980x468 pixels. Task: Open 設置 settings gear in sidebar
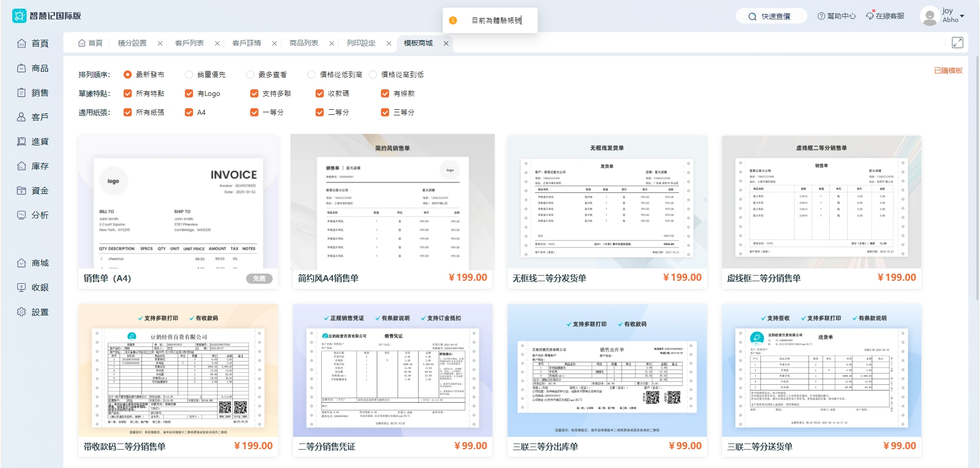coord(21,312)
